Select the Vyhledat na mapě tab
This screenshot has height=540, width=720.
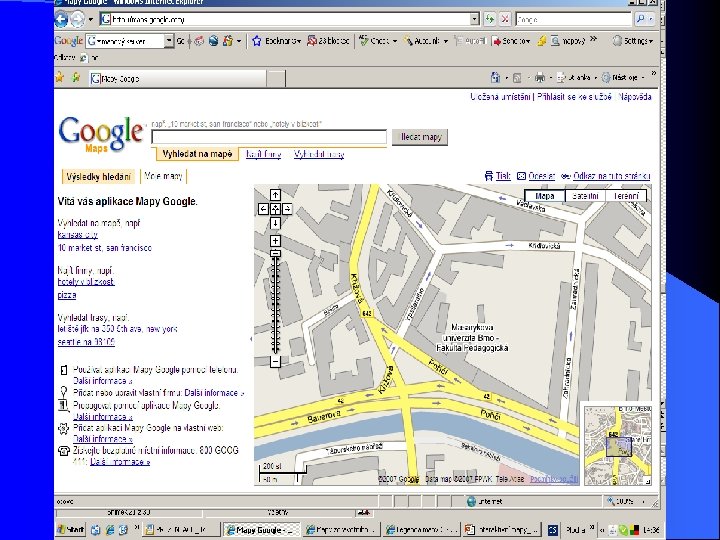[x=197, y=154]
